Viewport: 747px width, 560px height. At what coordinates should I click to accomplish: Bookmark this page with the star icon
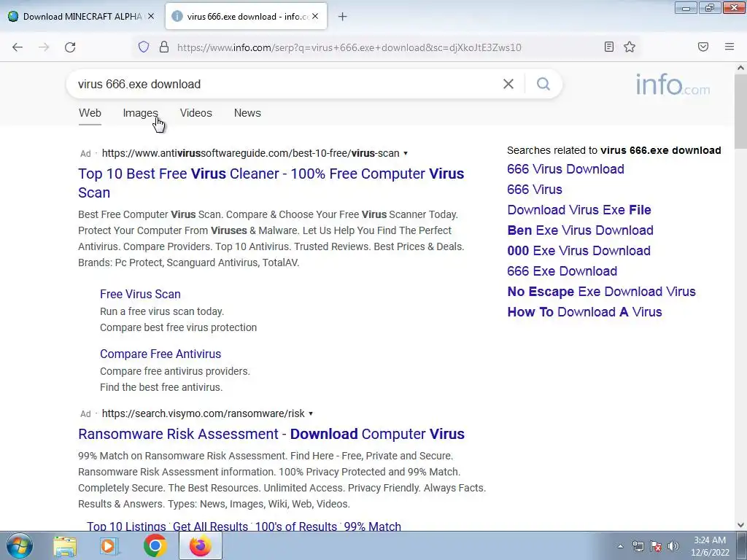[630, 47]
